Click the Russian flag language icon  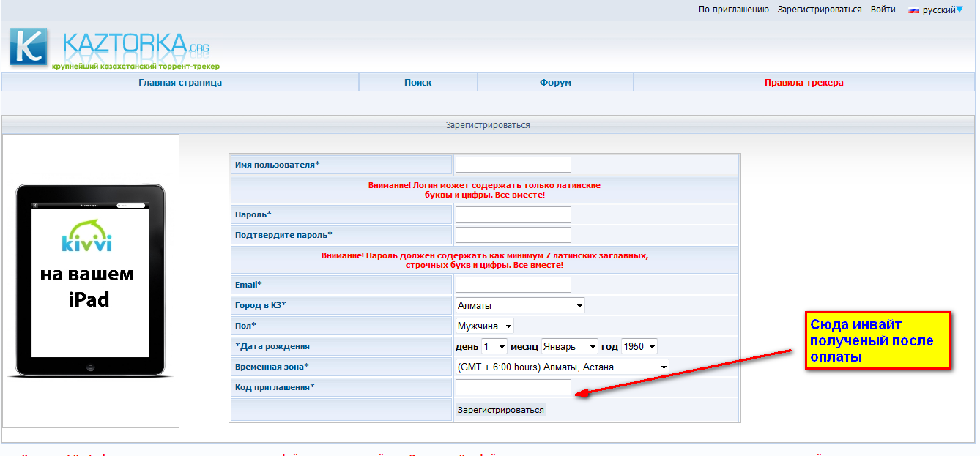point(914,10)
